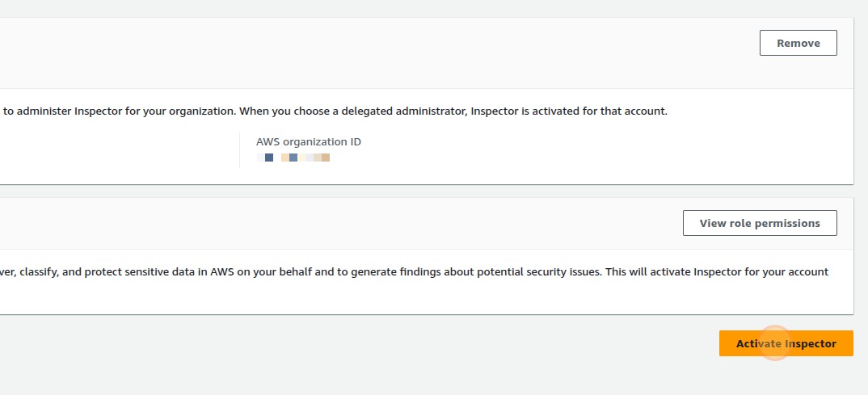Click the Remove button
The height and width of the screenshot is (395, 868).
(x=798, y=44)
